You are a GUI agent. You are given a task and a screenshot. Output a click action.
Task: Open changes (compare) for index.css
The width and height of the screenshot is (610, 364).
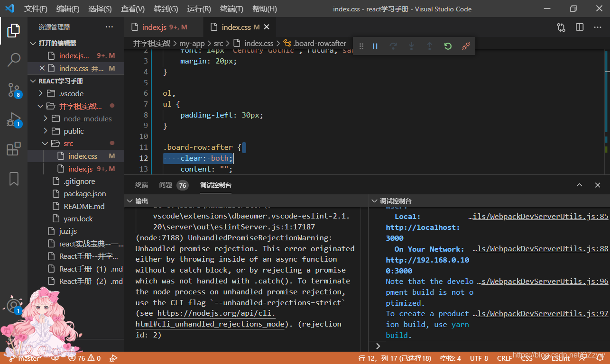(x=562, y=27)
